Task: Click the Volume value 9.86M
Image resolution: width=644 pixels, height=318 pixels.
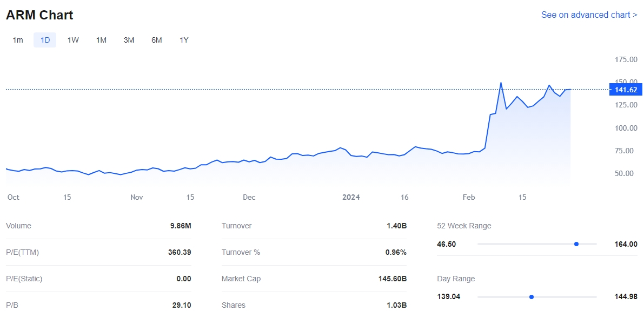Action: coord(180,226)
